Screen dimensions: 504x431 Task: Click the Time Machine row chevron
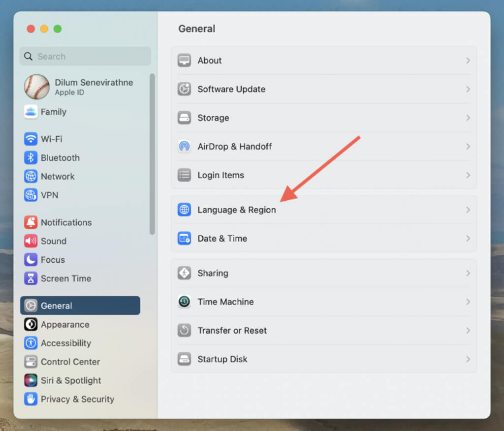(468, 302)
